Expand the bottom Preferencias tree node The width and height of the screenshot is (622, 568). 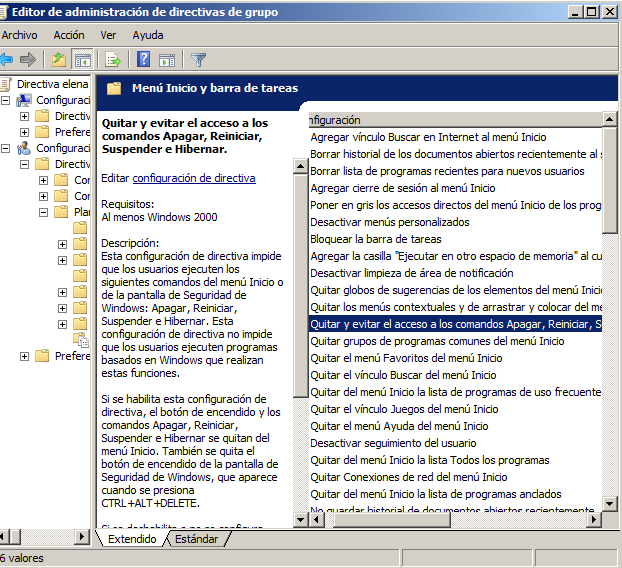[25, 356]
